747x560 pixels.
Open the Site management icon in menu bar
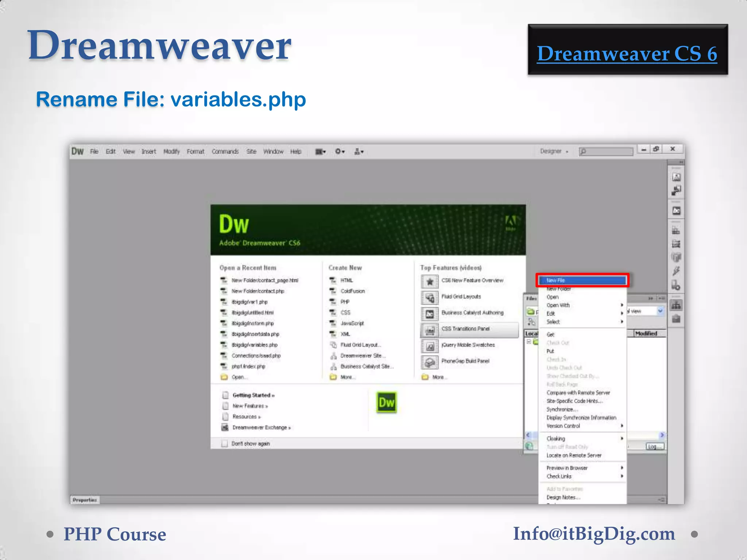[359, 151]
